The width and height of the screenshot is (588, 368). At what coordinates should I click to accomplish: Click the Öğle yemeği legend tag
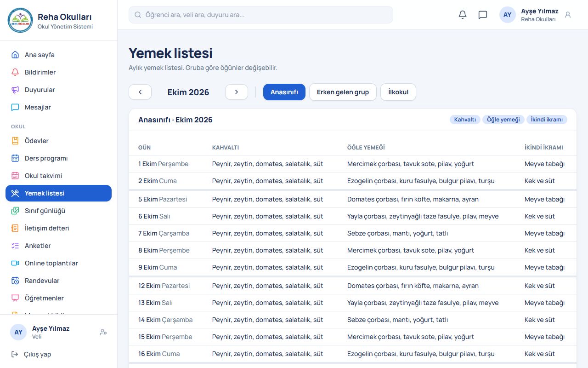pyautogui.click(x=503, y=120)
